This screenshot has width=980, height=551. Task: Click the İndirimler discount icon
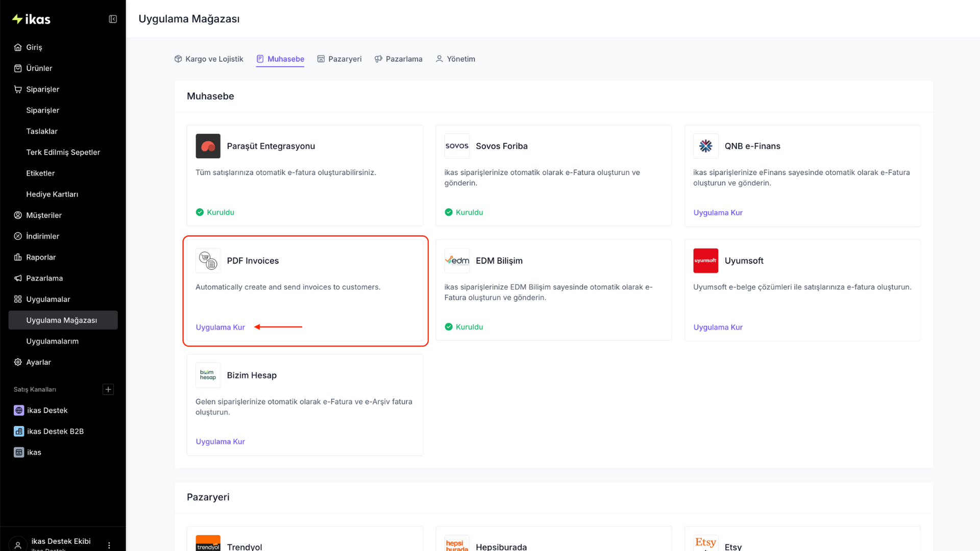click(18, 236)
